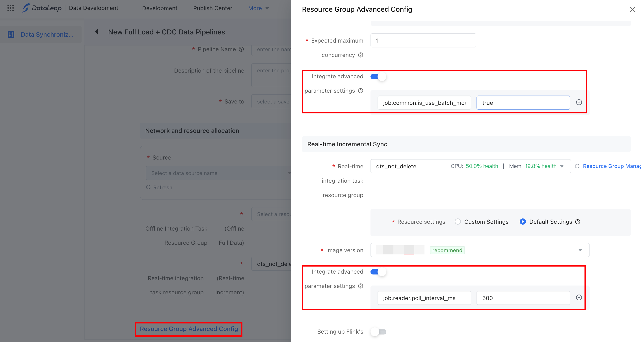
Task: Select the Custom Settings radio option
Action: [x=458, y=222]
